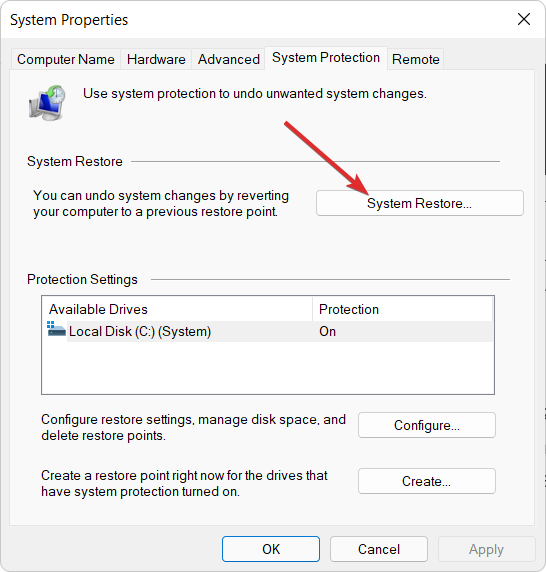Go to the Advanced tab

click(x=229, y=59)
